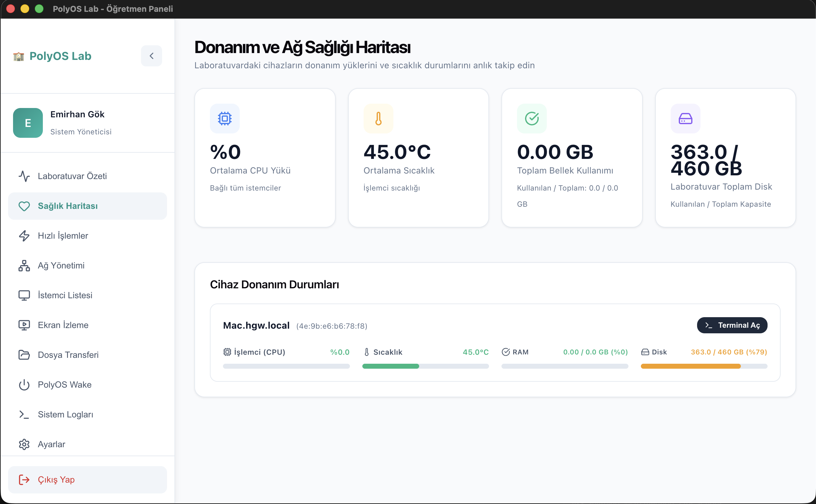Click the İstemci Listesi monitor icon
The image size is (816, 504).
pyautogui.click(x=24, y=295)
